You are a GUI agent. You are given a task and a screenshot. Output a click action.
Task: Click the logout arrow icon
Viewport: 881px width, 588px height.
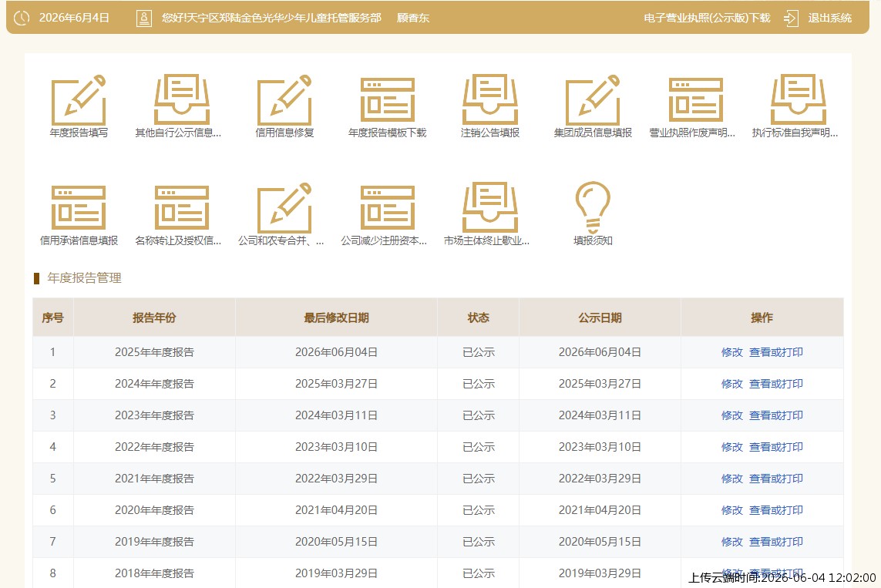tap(791, 18)
